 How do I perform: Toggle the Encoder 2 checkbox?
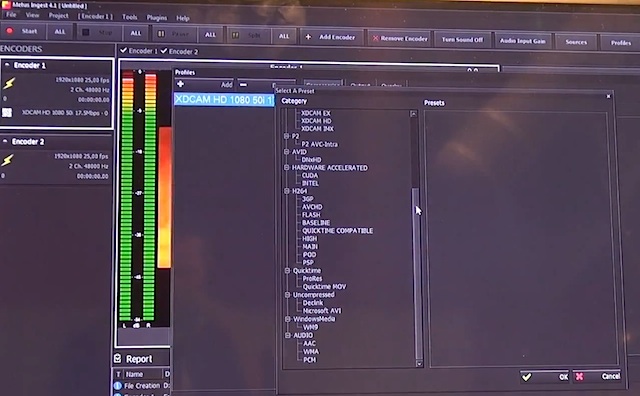(x=164, y=51)
